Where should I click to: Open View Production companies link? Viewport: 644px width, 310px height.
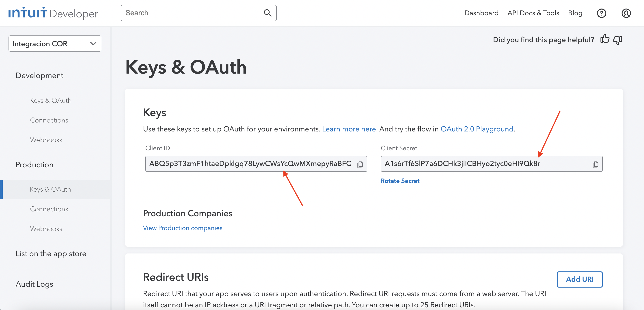tap(183, 228)
